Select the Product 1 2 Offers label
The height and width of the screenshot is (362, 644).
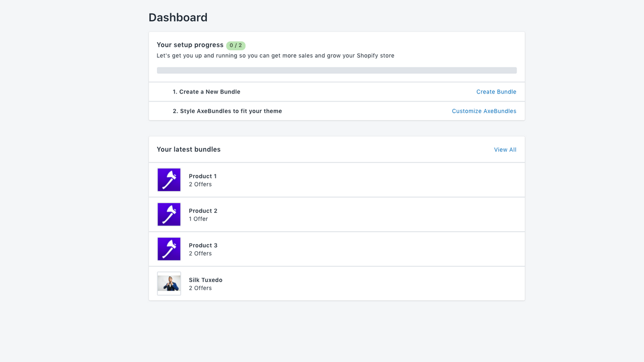(x=200, y=184)
